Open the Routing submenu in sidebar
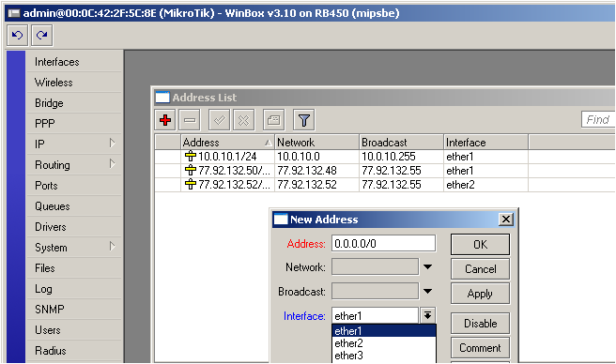The width and height of the screenshot is (616, 364). [x=74, y=165]
